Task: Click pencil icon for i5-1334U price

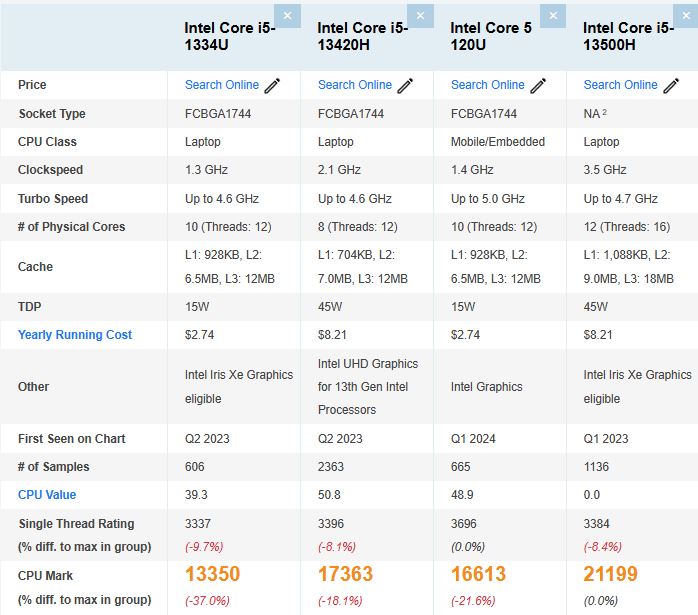Action: tap(273, 86)
